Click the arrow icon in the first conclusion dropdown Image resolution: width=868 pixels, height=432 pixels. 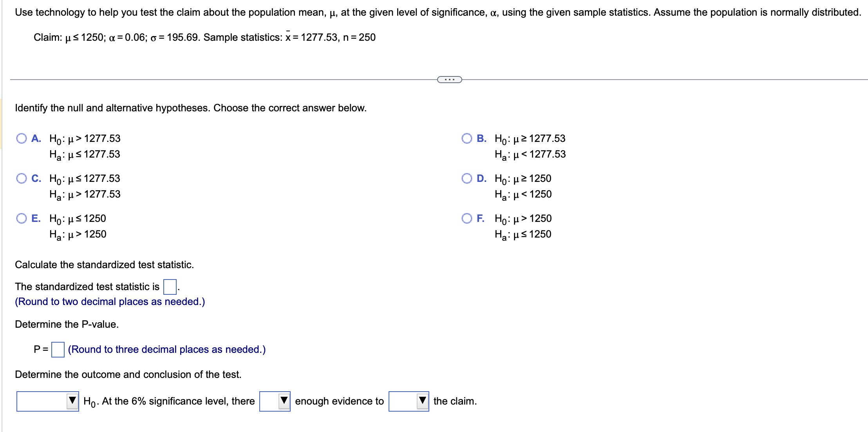point(72,401)
